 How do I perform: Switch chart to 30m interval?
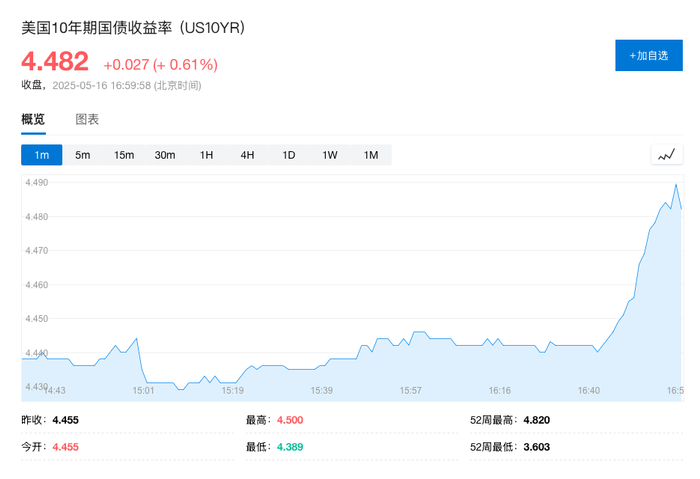tap(165, 155)
